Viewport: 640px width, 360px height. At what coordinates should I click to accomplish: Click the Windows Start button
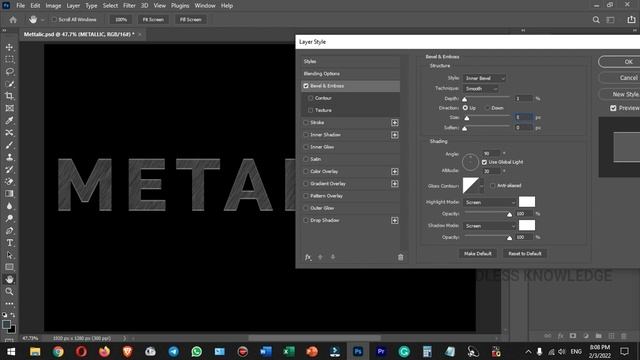click(x=11, y=351)
